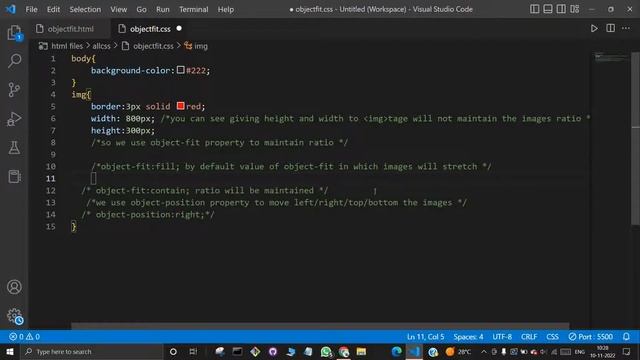Open Microsoft Edge from the taskbar

click(396, 351)
